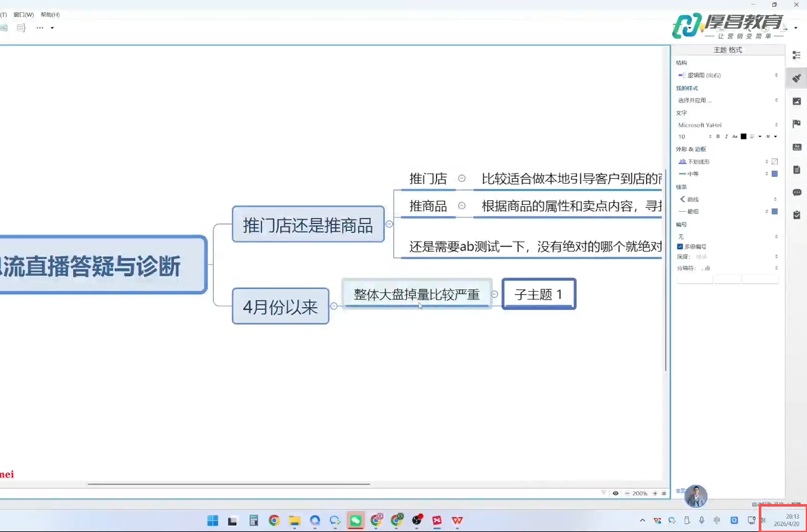Screen dimensions: 807x532
Task: Open the Outline panel icon in sidebar
Action: [796, 56]
